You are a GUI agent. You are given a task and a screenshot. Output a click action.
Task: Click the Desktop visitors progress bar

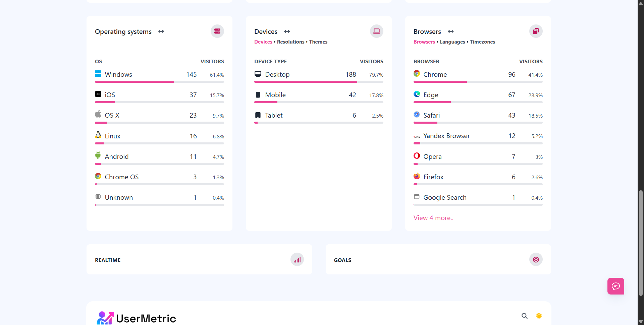click(x=319, y=82)
